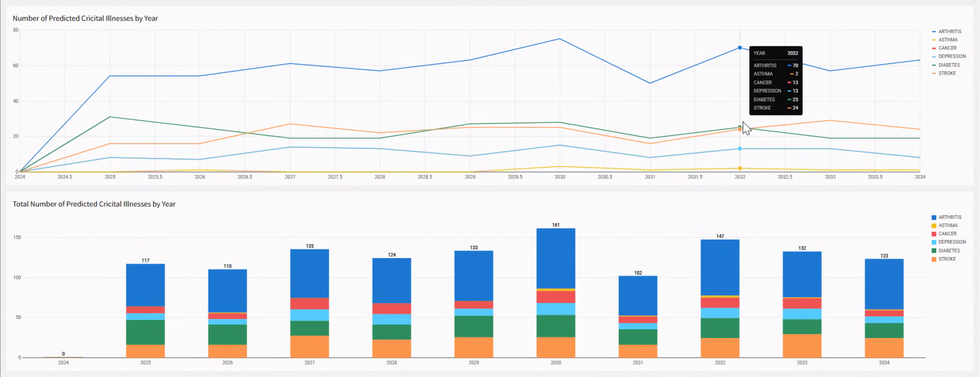The image size is (980, 377).
Task: Click the yellow ASTHMA data point at 2032
Action: (x=739, y=168)
